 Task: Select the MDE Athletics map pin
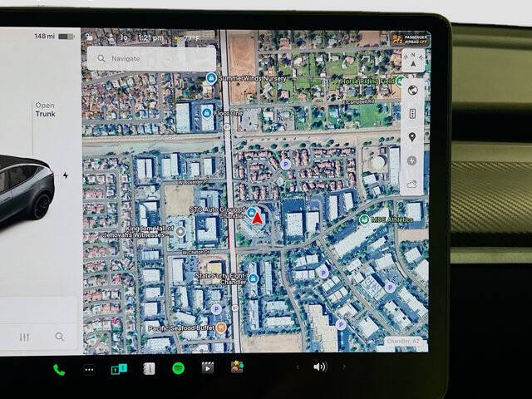(x=364, y=219)
